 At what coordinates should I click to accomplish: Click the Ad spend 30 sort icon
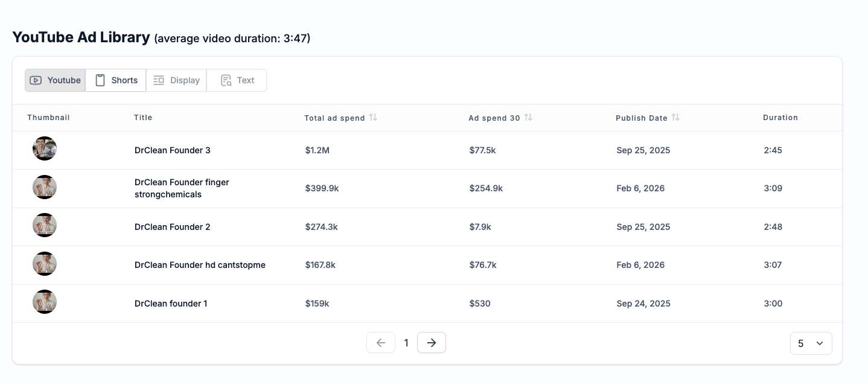(x=528, y=118)
